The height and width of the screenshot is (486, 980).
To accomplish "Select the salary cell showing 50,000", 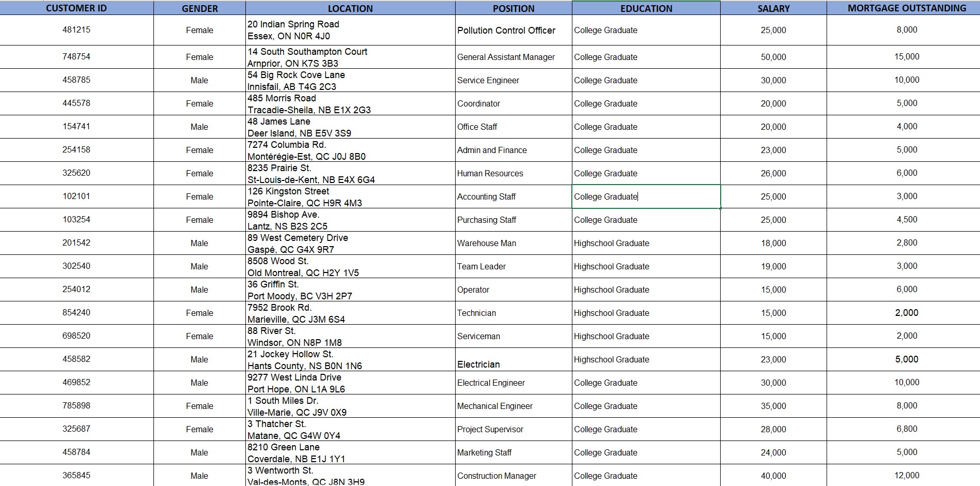I will (773, 57).
